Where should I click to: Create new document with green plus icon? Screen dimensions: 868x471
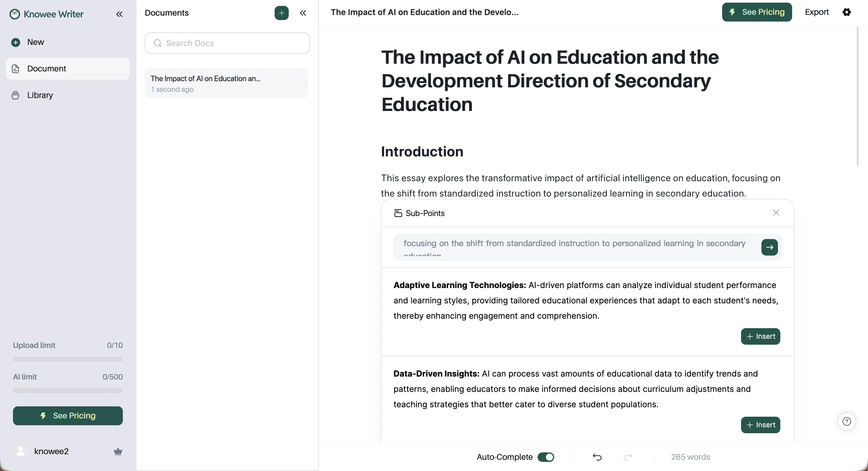pyautogui.click(x=281, y=13)
